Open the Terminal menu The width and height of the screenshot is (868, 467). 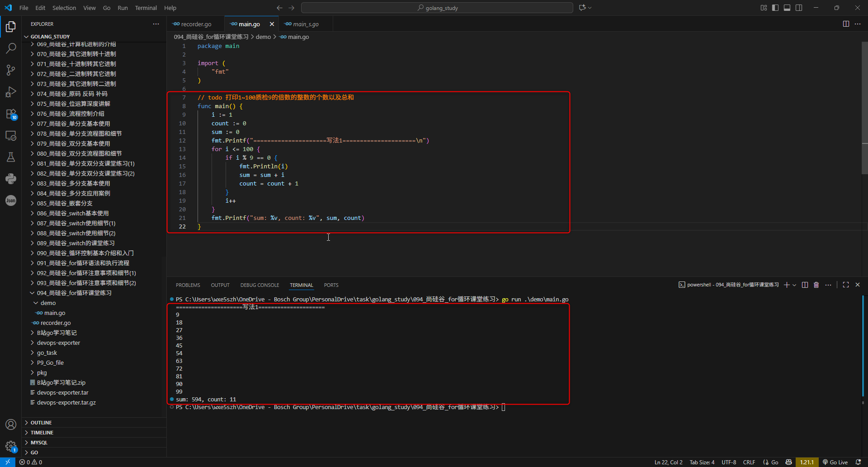pyautogui.click(x=146, y=8)
